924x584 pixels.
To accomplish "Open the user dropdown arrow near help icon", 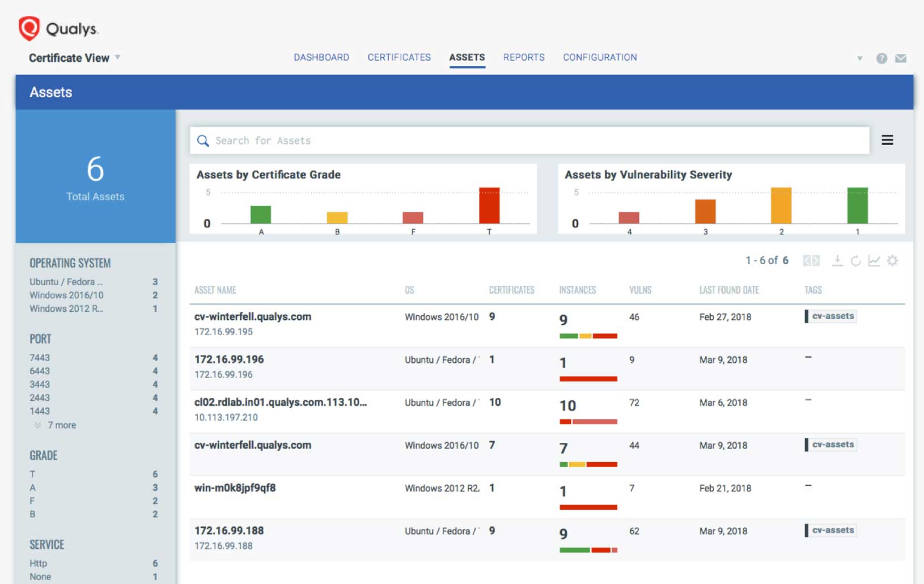I will coord(859,58).
